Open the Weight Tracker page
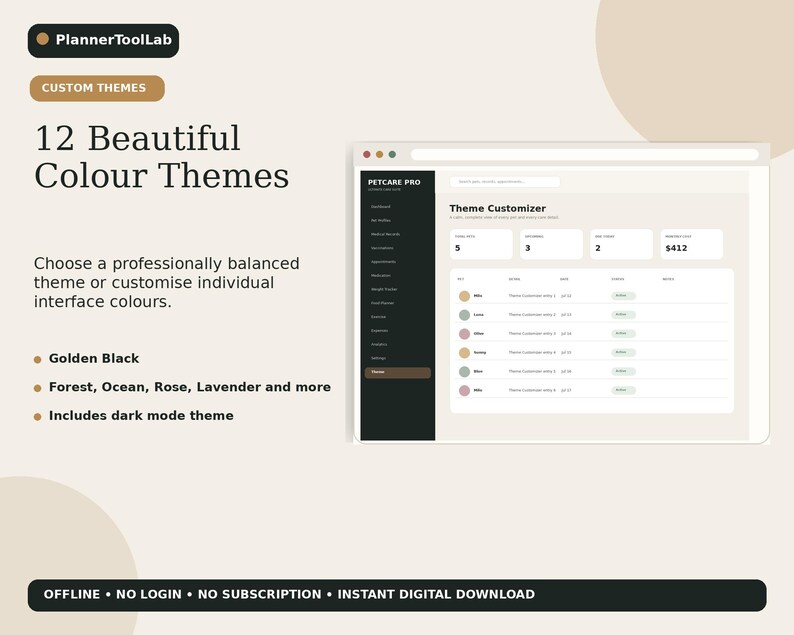The image size is (794, 635). [x=384, y=289]
